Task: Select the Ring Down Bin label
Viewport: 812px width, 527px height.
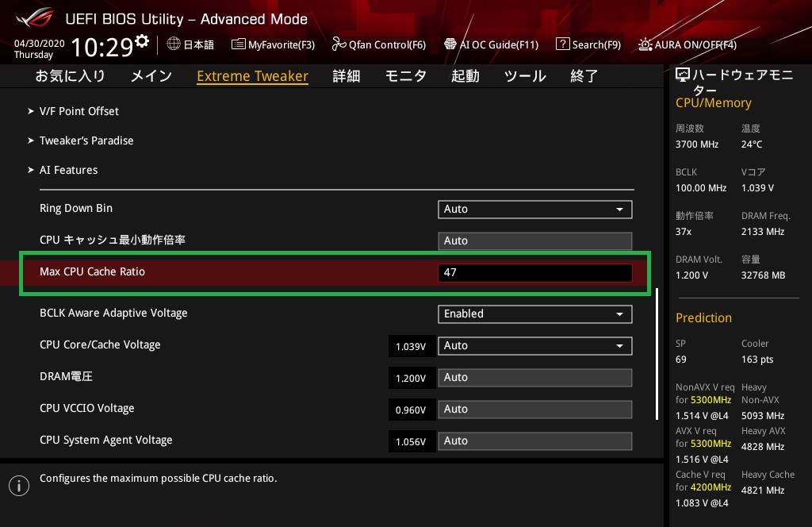Action: coord(76,208)
